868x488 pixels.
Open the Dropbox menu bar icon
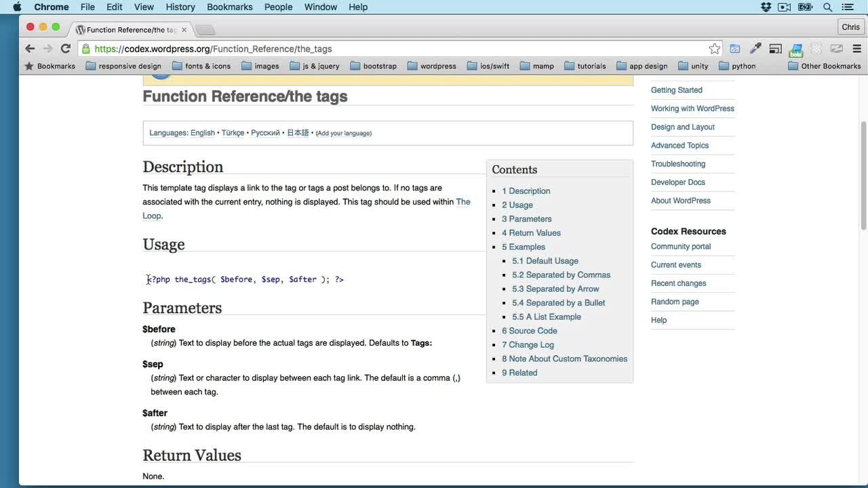point(766,7)
